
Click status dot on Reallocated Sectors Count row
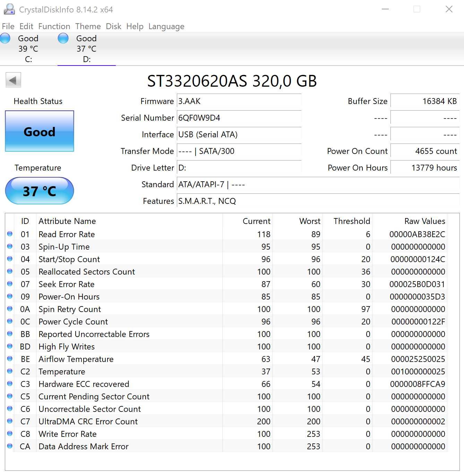coord(10,271)
